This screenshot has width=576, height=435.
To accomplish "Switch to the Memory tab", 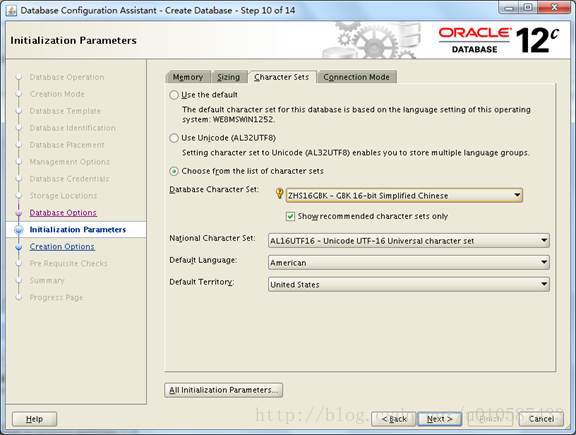I will 188,77.
